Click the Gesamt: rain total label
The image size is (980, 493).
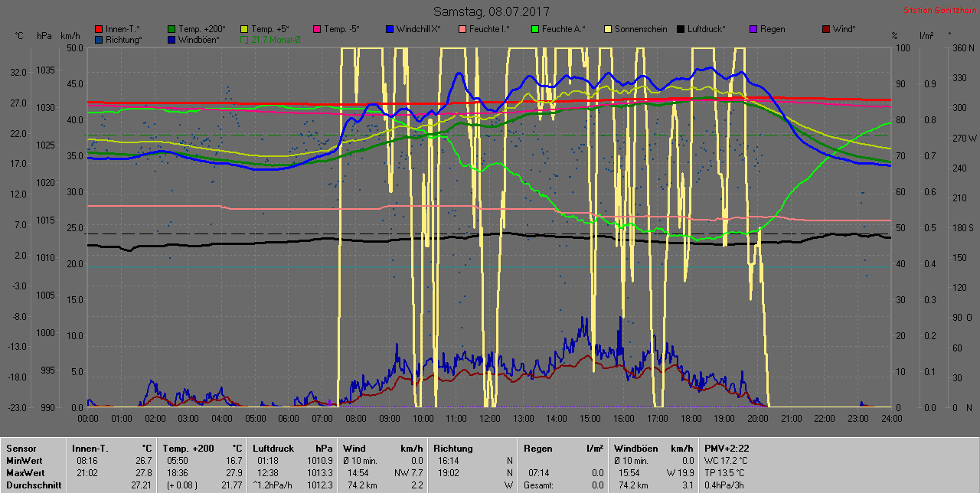point(539,485)
